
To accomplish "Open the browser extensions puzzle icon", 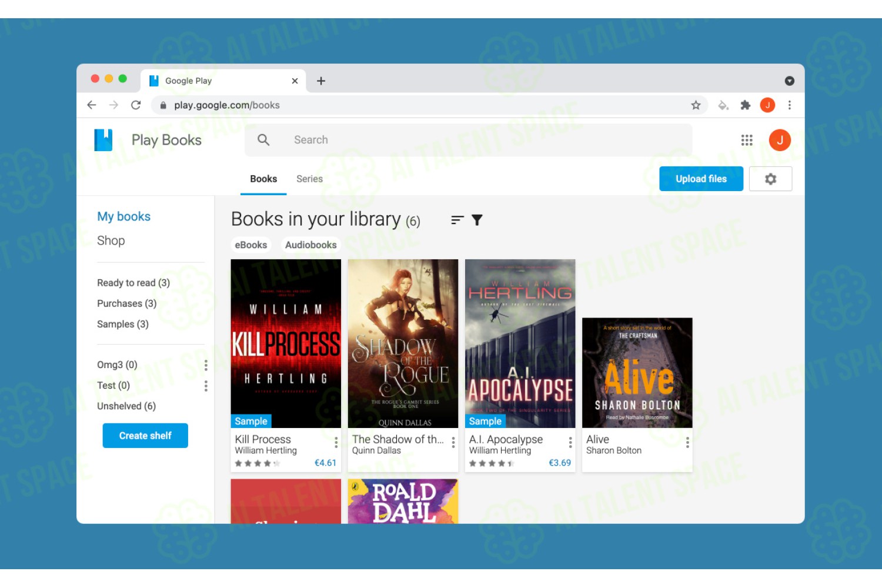I will click(746, 105).
